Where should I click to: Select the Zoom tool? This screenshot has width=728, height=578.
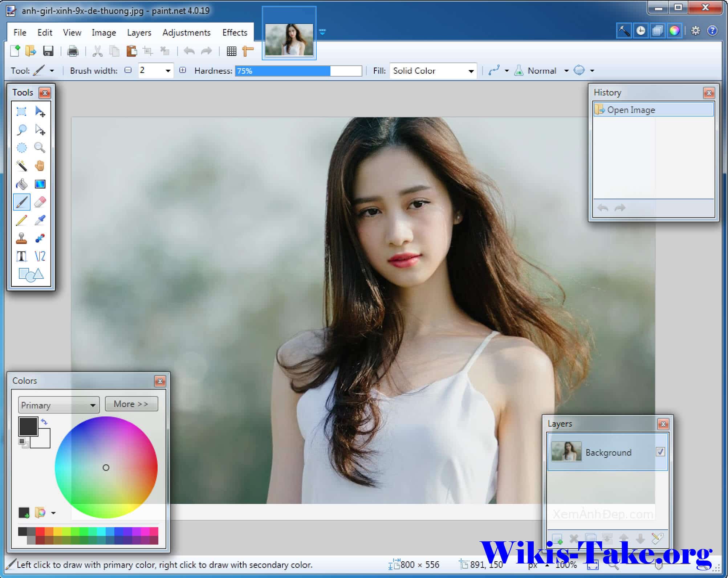tap(38, 147)
